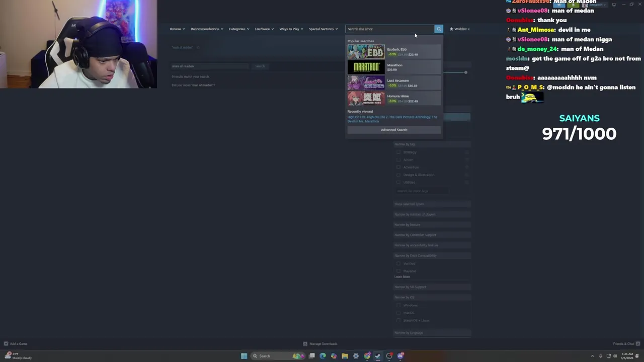
Task: Check the Playable Deck compatibility box
Action: coord(398,271)
